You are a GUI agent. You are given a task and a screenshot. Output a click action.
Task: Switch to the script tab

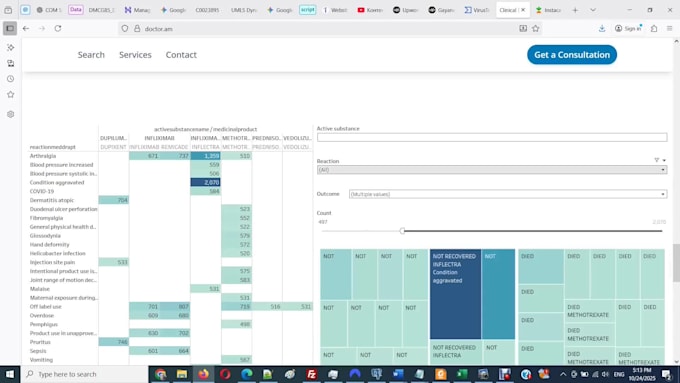point(307,10)
